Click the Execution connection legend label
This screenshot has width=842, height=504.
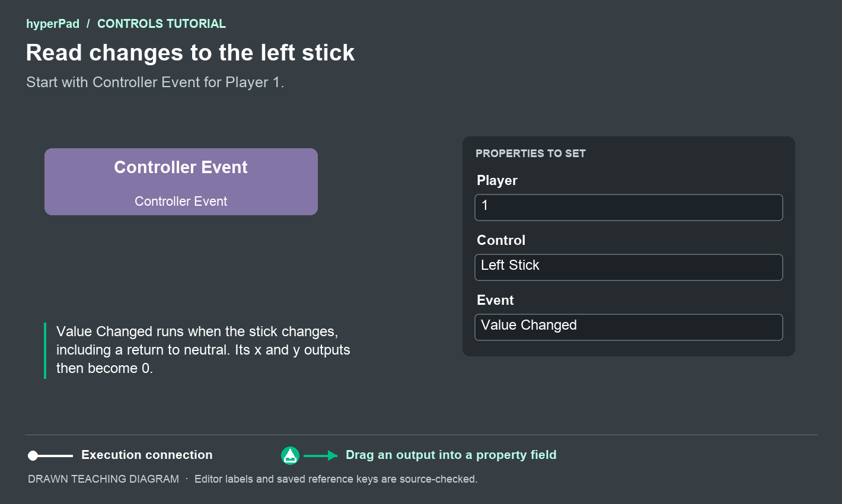147,455
